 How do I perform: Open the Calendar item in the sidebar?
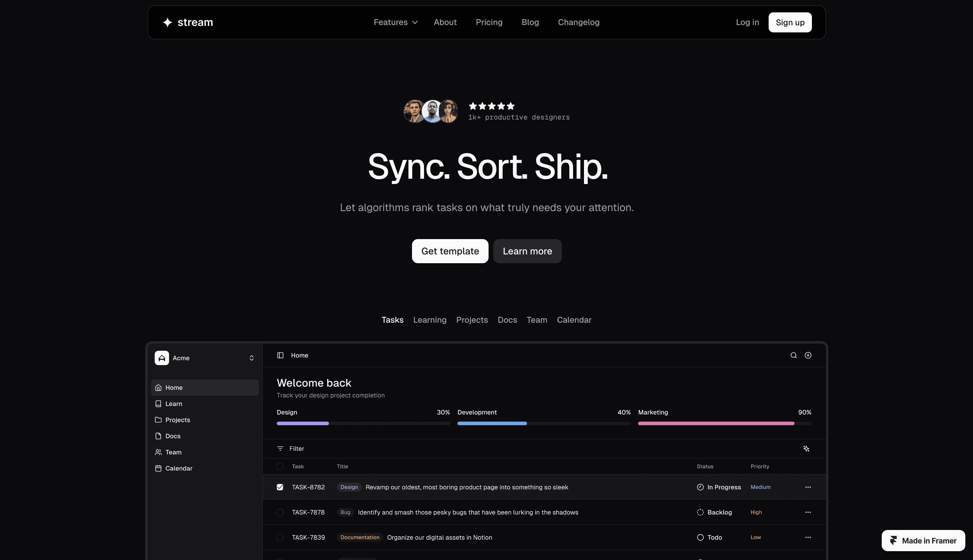pyautogui.click(x=178, y=468)
